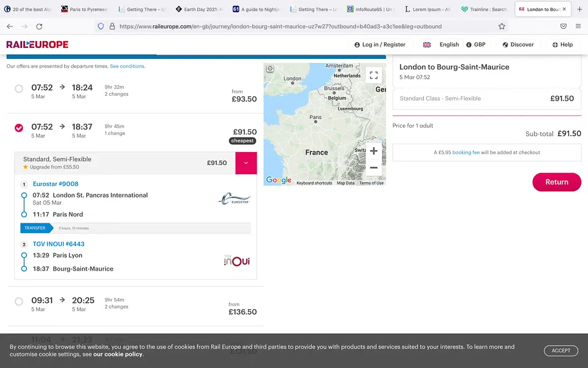Open the Pocket save icon
The image size is (588, 368).
coord(563,26)
